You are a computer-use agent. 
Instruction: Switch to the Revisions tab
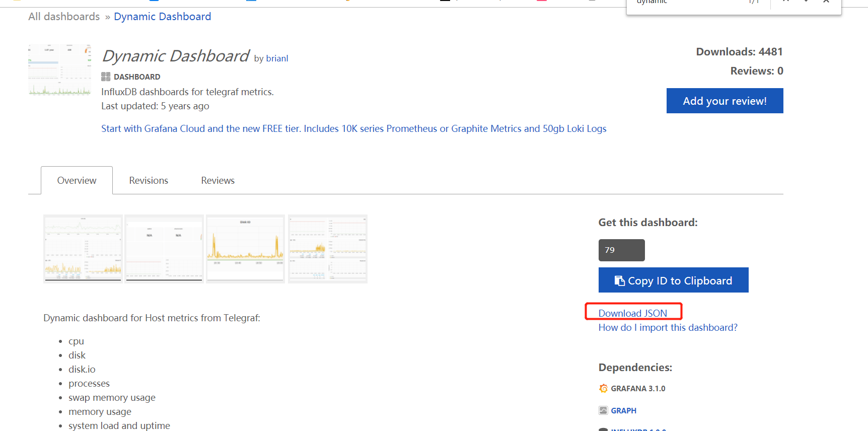(149, 180)
